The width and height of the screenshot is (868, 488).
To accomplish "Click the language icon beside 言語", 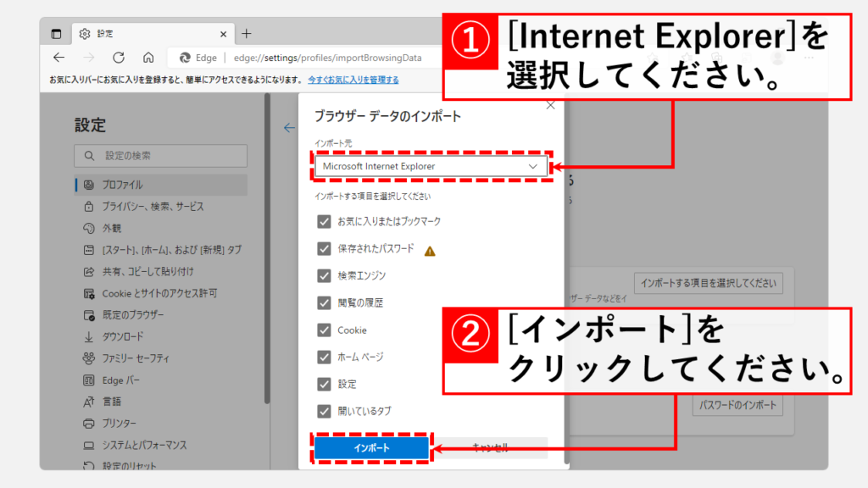I will [88, 402].
